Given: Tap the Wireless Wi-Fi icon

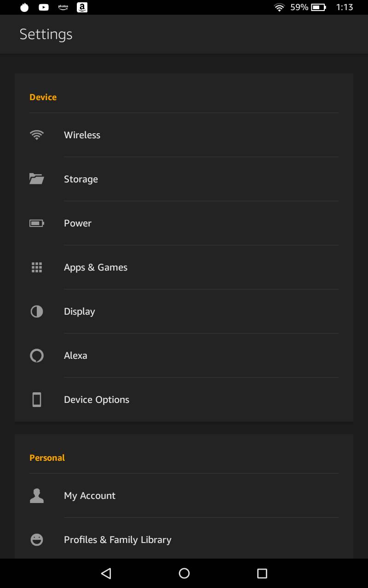Looking at the screenshot, I should click(37, 135).
